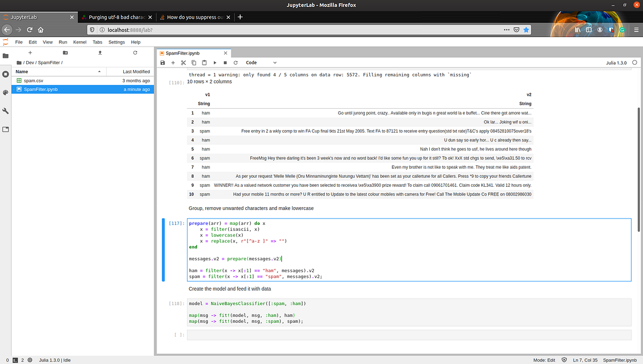Viewport: 643px width, 364px height.
Task: Save the notebook with the floppy icon
Action: tap(163, 63)
